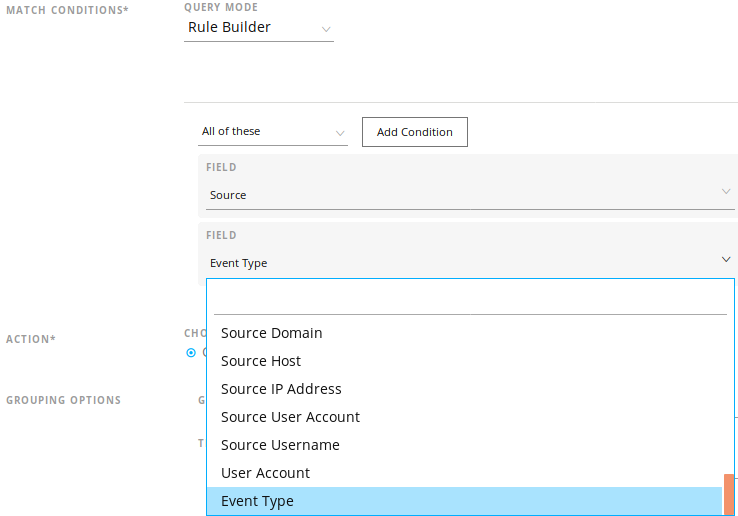Expand the Source field chevron
This screenshot has width=738, height=516.
tap(725, 191)
